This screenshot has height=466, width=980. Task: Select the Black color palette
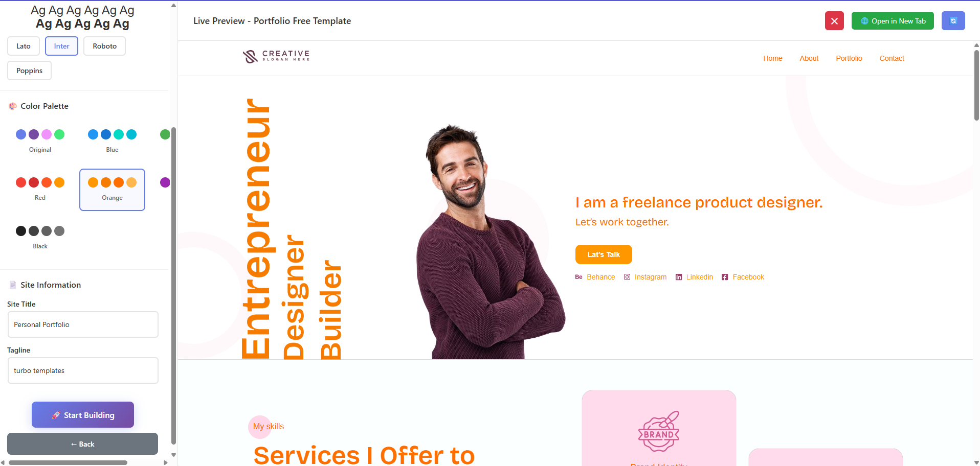click(40, 237)
